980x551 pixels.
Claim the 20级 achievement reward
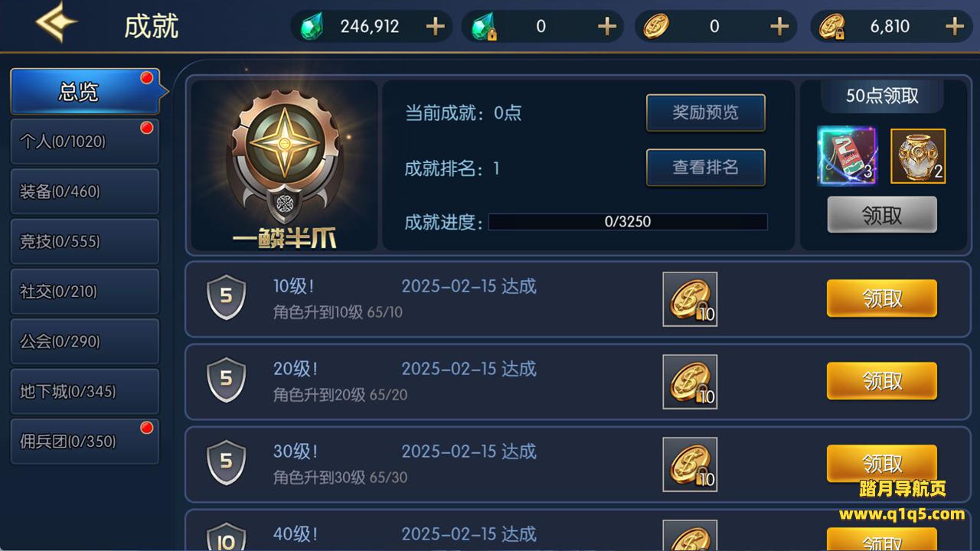[x=882, y=381]
